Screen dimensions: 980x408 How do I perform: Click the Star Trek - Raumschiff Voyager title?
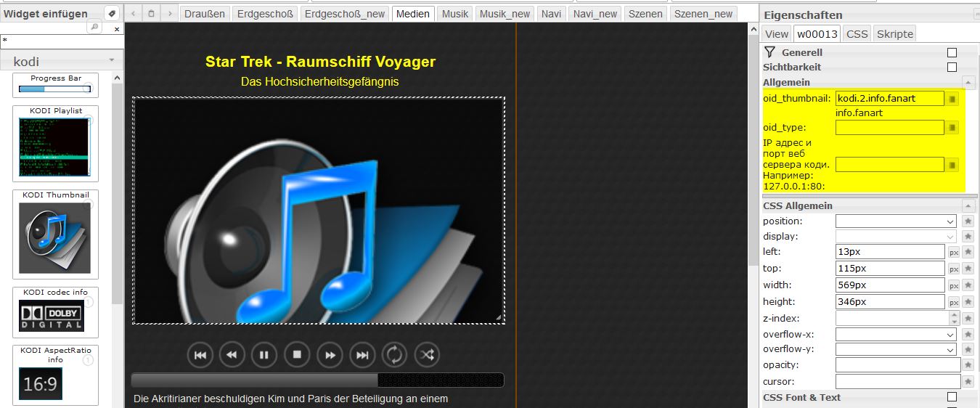point(320,62)
